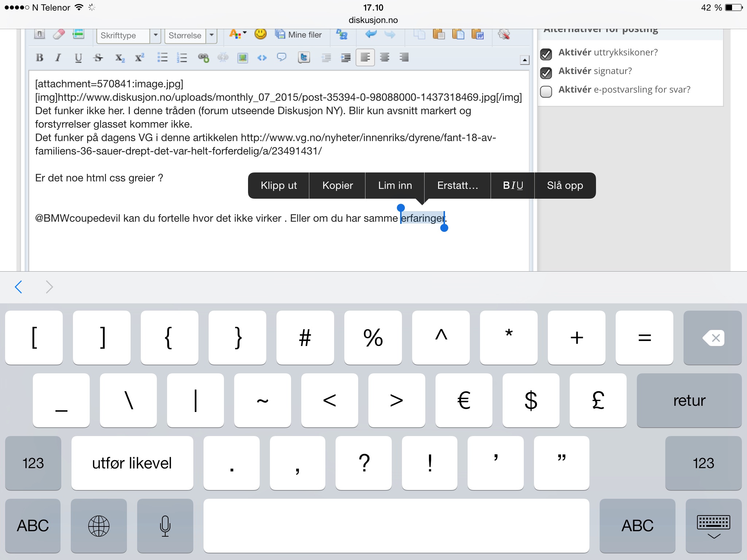This screenshot has width=747, height=560.
Task: Select Lim inn in popup menu
Action: point(395,186)
